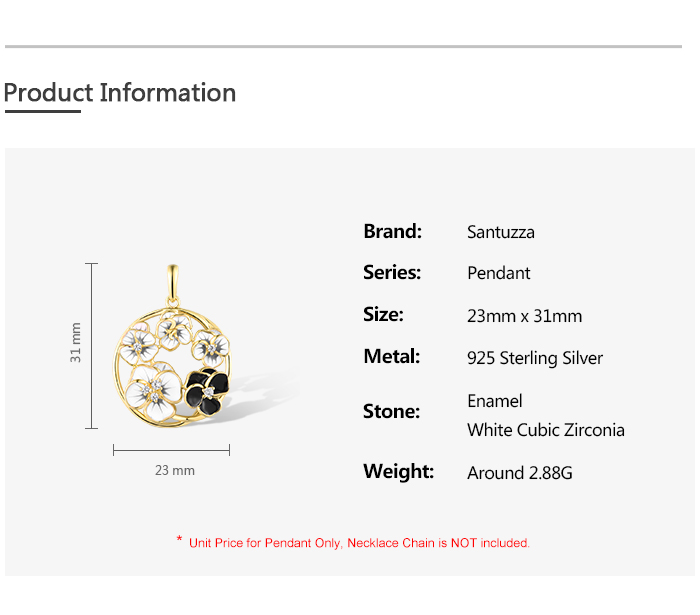This screenshot has height=615, width=700.
Task: Click the Around 2.88G weight value
Action: click(x=520, y=473)
